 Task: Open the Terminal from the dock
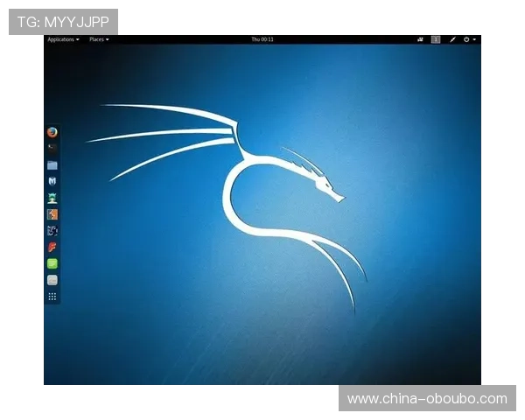click(52, 149)
